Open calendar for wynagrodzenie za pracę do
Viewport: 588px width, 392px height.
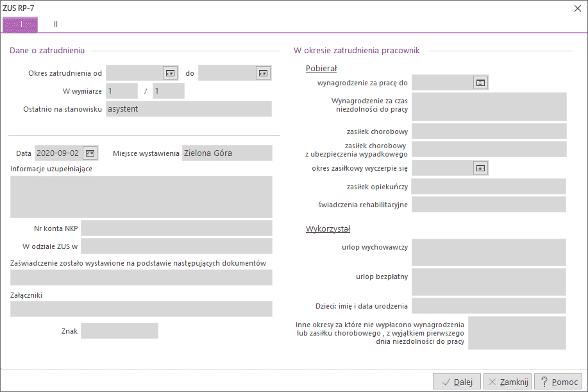pyautogui.click(x=480, y=83)
